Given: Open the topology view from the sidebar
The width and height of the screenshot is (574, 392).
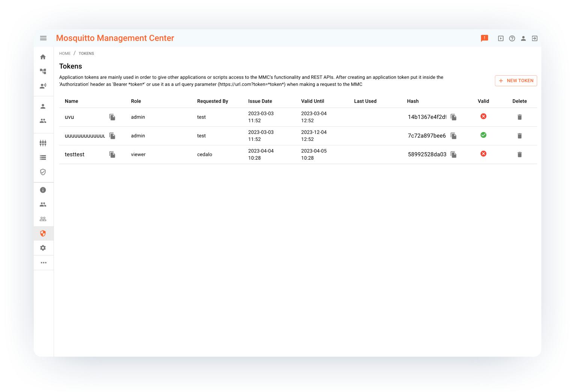Looking at the screenshot, I should (x=43, y=71).
